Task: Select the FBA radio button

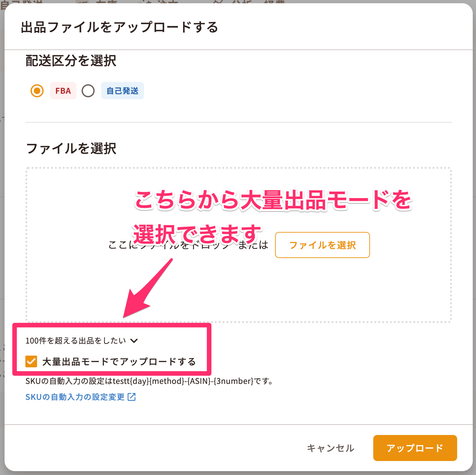Action: pyautogui.click(x=37, y=91)
